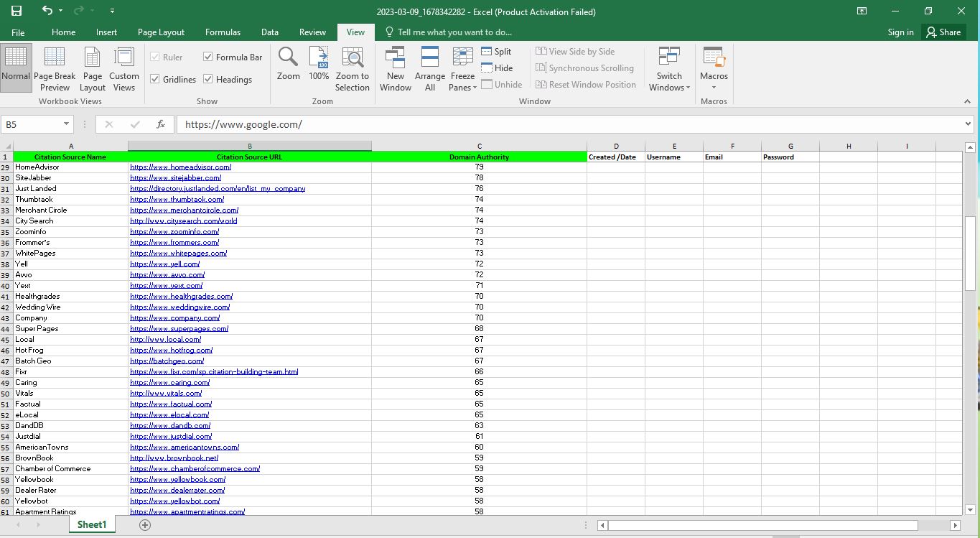The image size is (980, 538).
Task: Click the Macros button icon
Action: [x=714, y=57]
